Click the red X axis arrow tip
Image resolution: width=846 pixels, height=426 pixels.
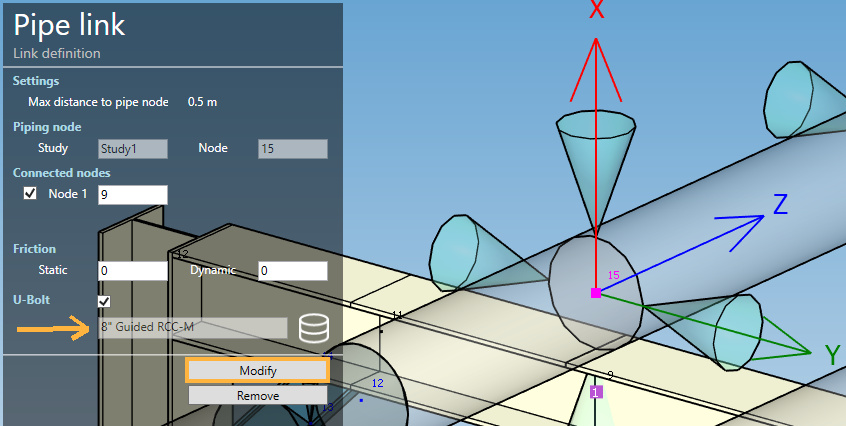pos(596,42)
